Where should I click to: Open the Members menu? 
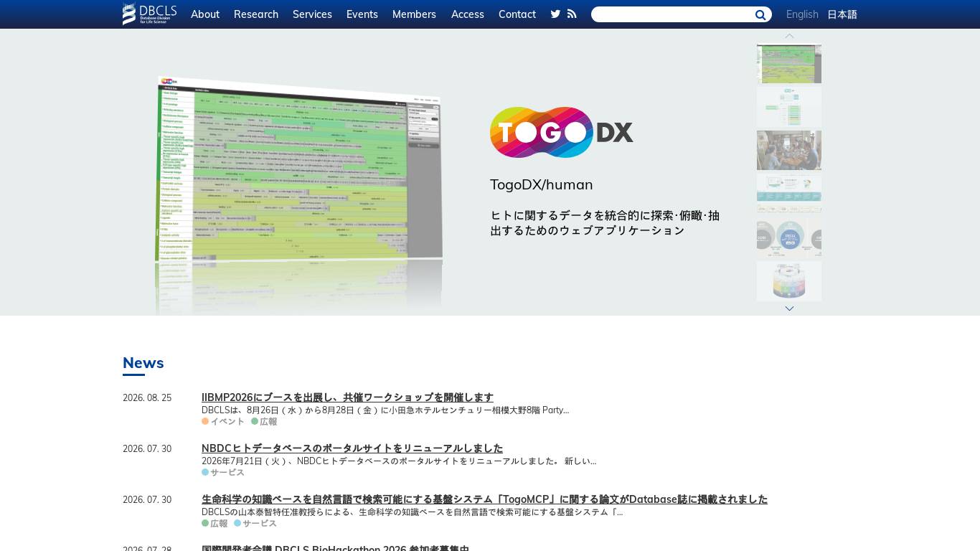click(414, 14)
